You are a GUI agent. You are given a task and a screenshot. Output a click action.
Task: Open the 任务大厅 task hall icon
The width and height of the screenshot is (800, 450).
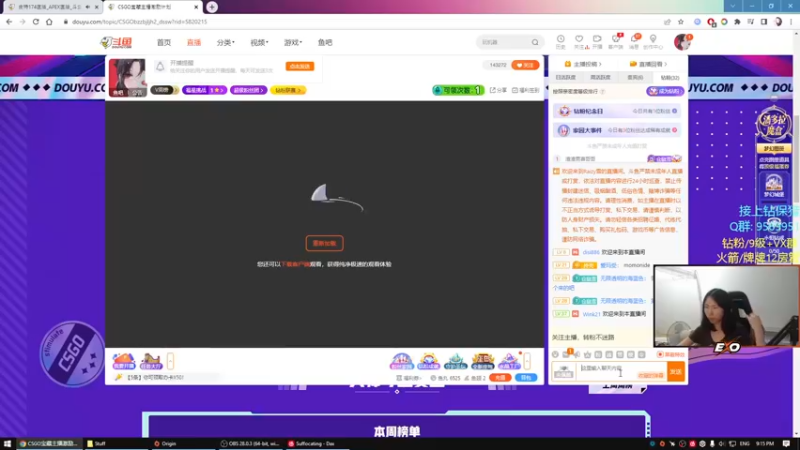pos(151,361)
